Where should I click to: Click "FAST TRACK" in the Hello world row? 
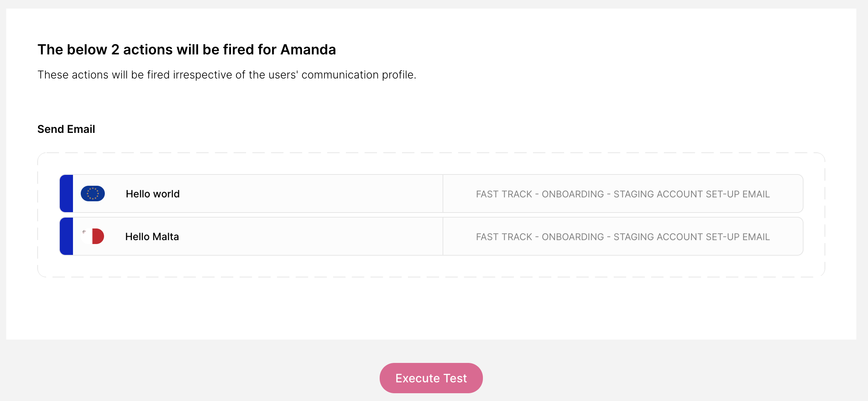point(504,194)
